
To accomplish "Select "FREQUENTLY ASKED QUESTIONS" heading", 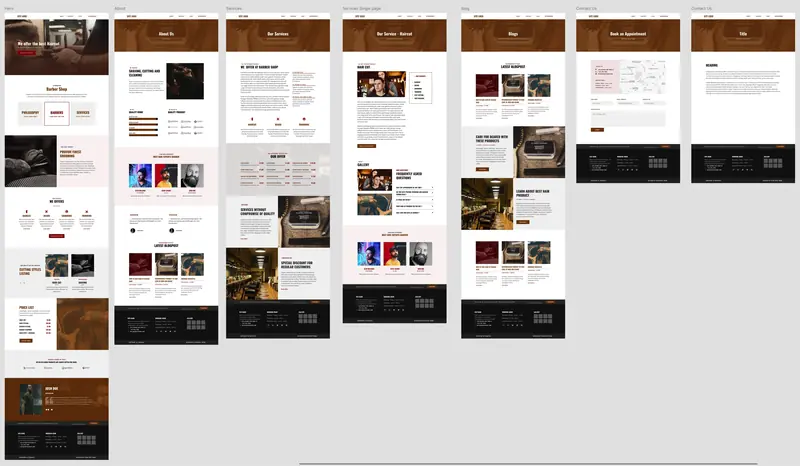I will pos(409,176).
